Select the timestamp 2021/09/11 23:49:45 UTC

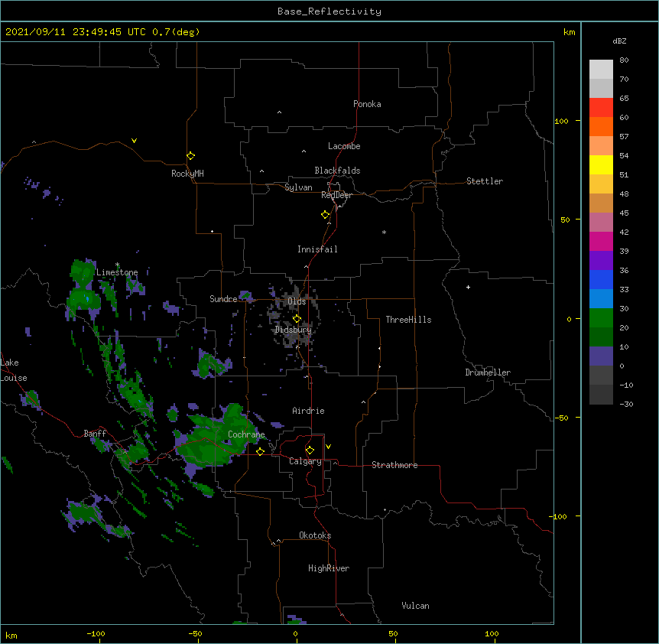[x=76, y=32]
